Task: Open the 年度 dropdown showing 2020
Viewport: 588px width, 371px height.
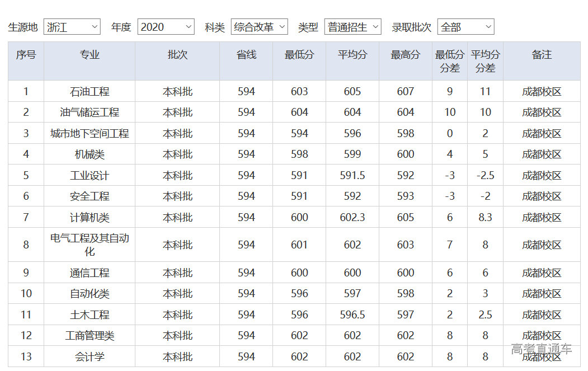Action: pos(166,26)
